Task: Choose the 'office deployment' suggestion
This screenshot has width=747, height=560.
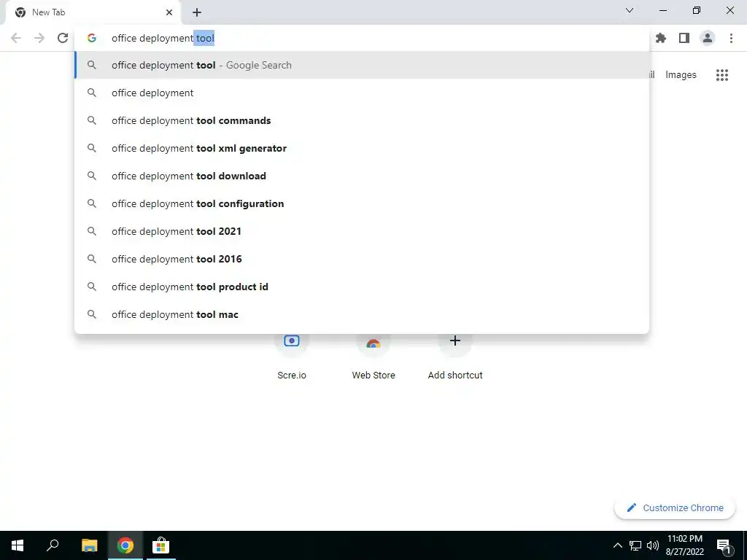Action: pos(362,93)
